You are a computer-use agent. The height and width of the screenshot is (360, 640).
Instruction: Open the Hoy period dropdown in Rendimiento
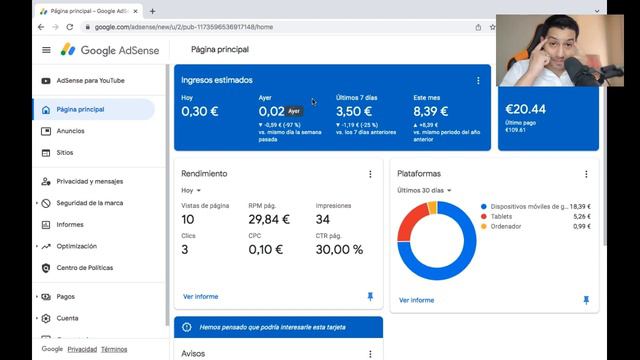tap(191, 191)
